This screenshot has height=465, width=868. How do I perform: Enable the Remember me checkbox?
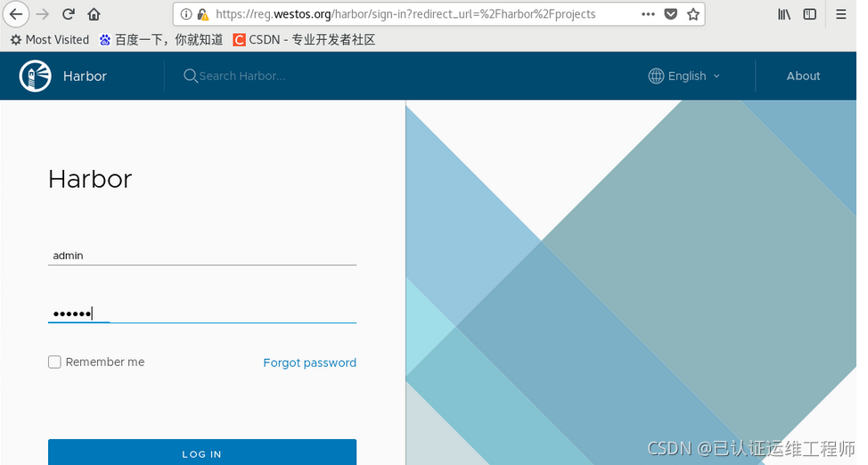[54, 362]
